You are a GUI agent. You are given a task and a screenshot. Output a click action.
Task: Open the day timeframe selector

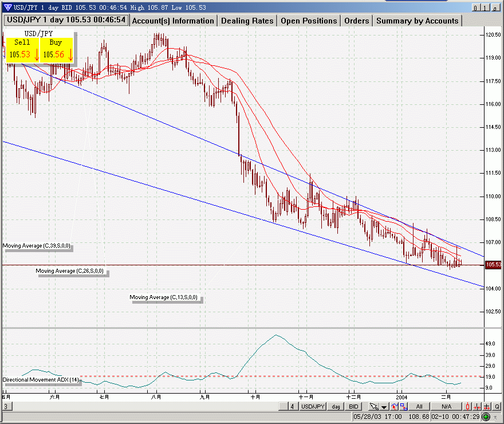pyautogui.click(x=336, y=407)
